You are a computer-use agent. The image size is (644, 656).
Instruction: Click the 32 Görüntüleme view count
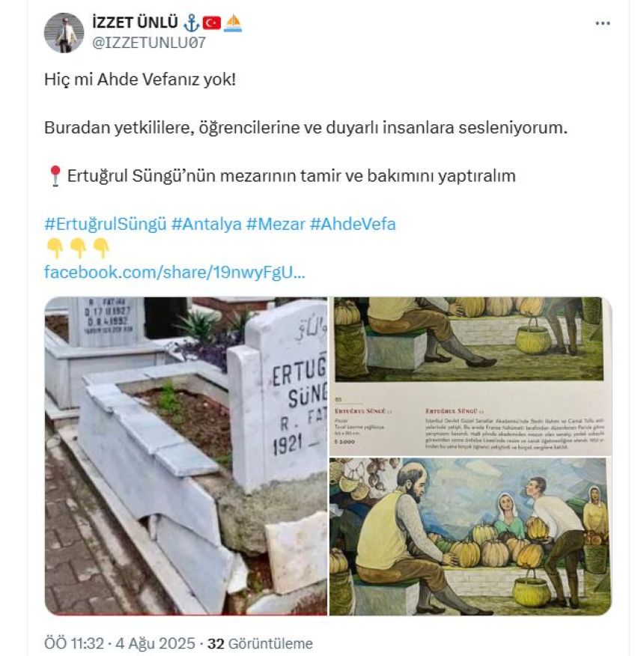[x=261, y=643]
